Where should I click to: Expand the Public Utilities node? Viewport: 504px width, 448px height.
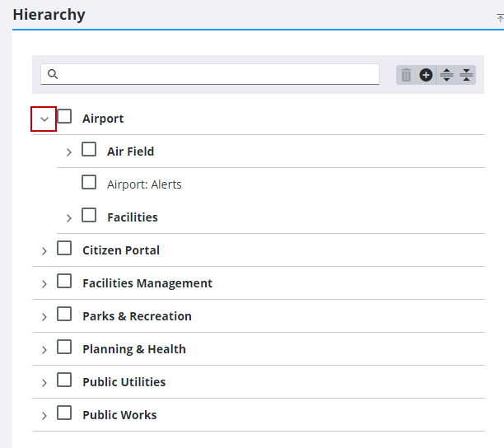(44, 383)
